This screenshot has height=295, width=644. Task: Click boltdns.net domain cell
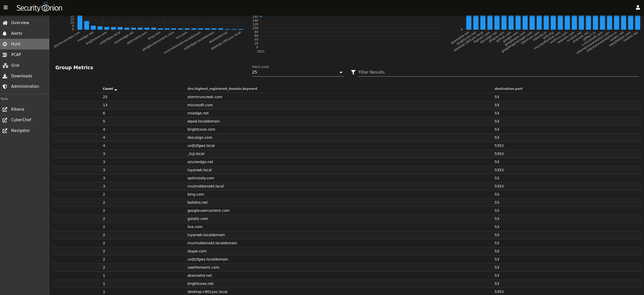[197, 202]
